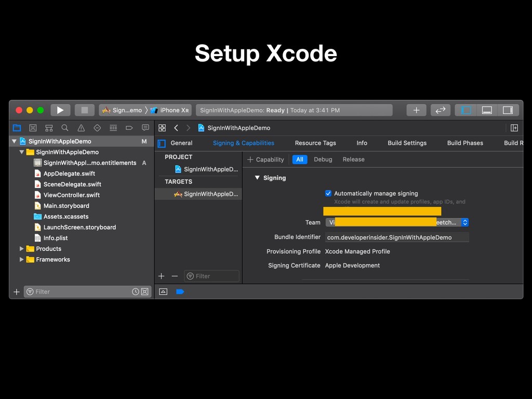This screenshot has width=532, height=399.
Task: Stop the running build
Action: [85, 110]
